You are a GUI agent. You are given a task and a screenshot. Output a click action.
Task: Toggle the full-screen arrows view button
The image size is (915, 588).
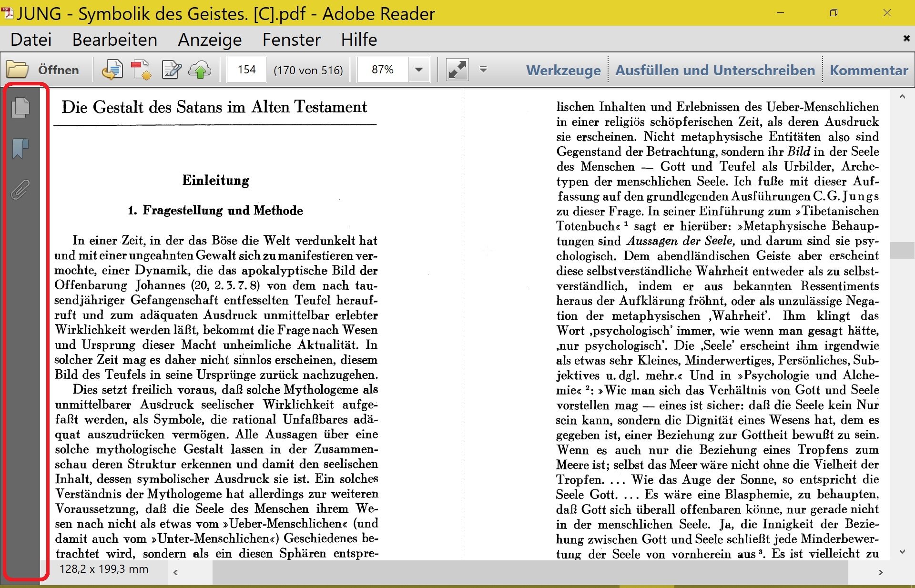457,70
